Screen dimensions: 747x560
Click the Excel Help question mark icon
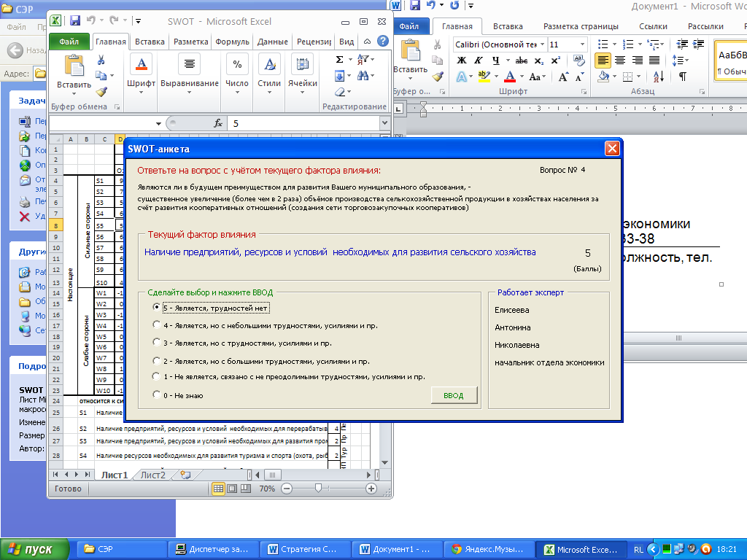pos(382,41)
